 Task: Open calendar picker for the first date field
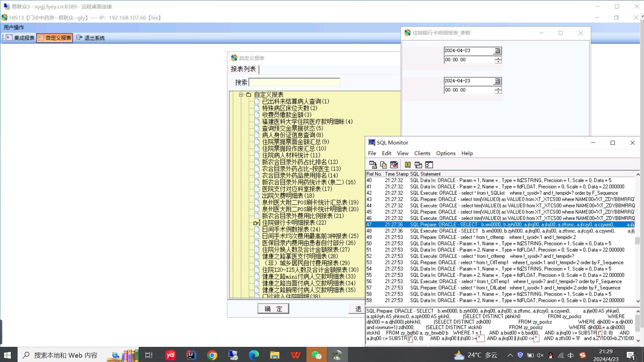coord(497,51)
